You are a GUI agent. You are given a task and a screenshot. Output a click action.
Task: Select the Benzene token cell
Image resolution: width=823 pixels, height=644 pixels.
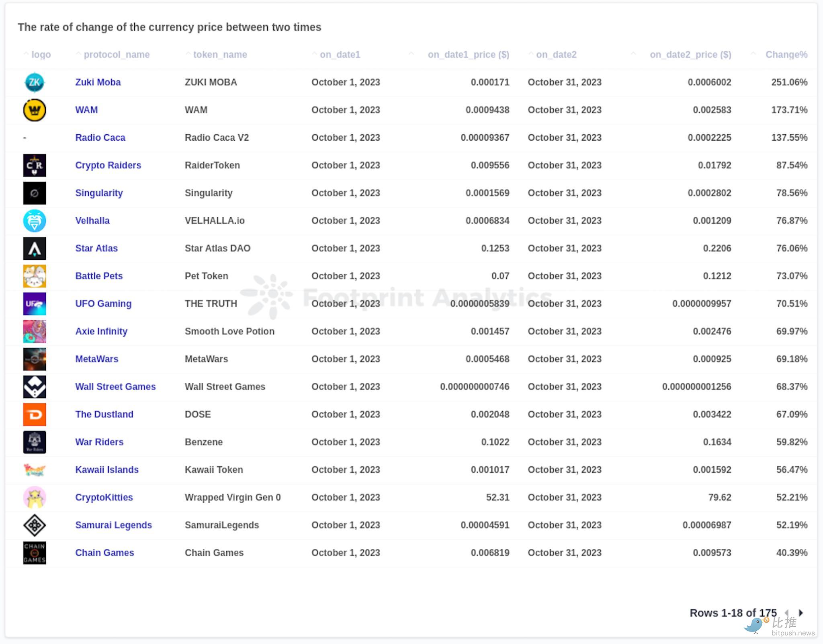[204, 442]
